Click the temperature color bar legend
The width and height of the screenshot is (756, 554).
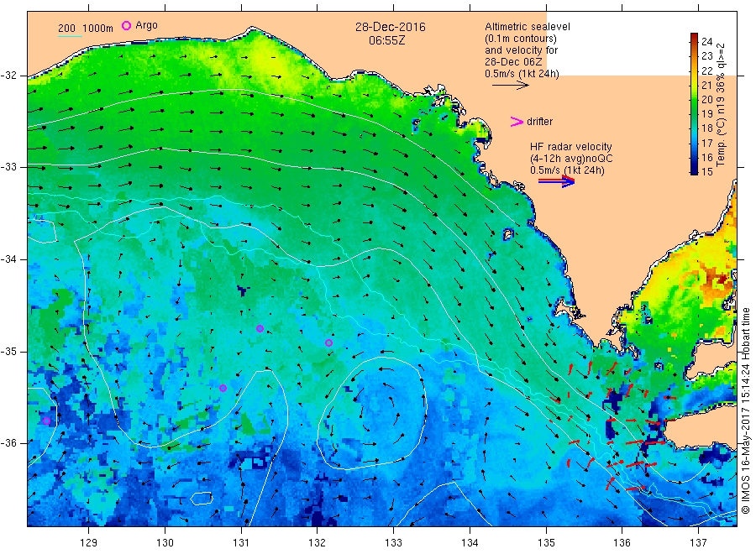694,103
